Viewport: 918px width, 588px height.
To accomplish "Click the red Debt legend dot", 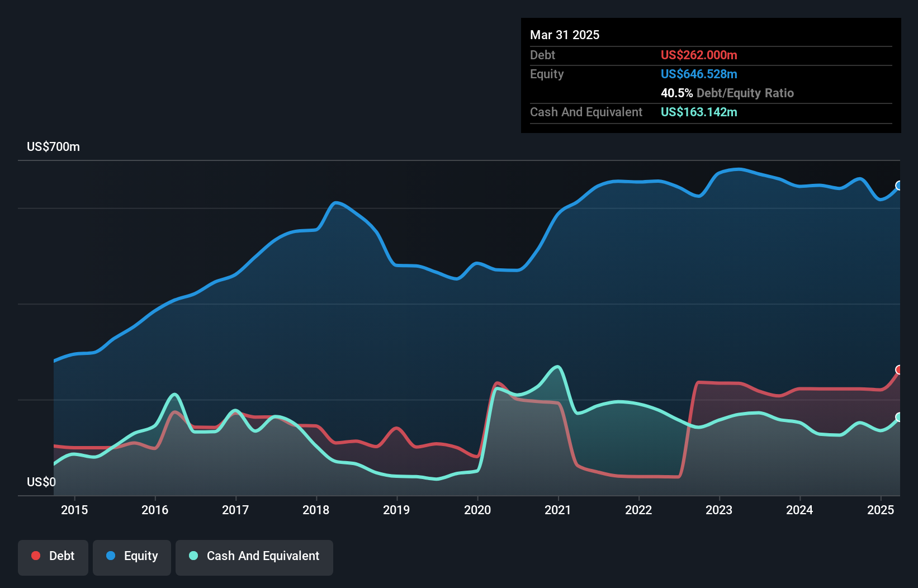I will tap(36, 556).
